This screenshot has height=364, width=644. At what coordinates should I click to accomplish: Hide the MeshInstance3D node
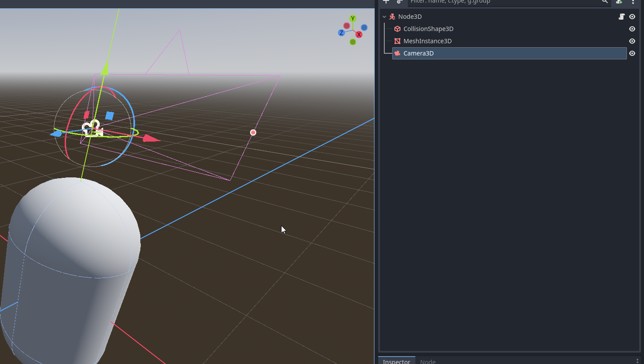point(632,41)
